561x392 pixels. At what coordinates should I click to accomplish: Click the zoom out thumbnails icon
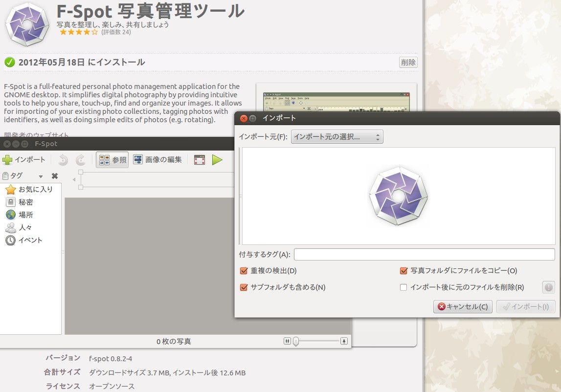click(x=287, y=341)
